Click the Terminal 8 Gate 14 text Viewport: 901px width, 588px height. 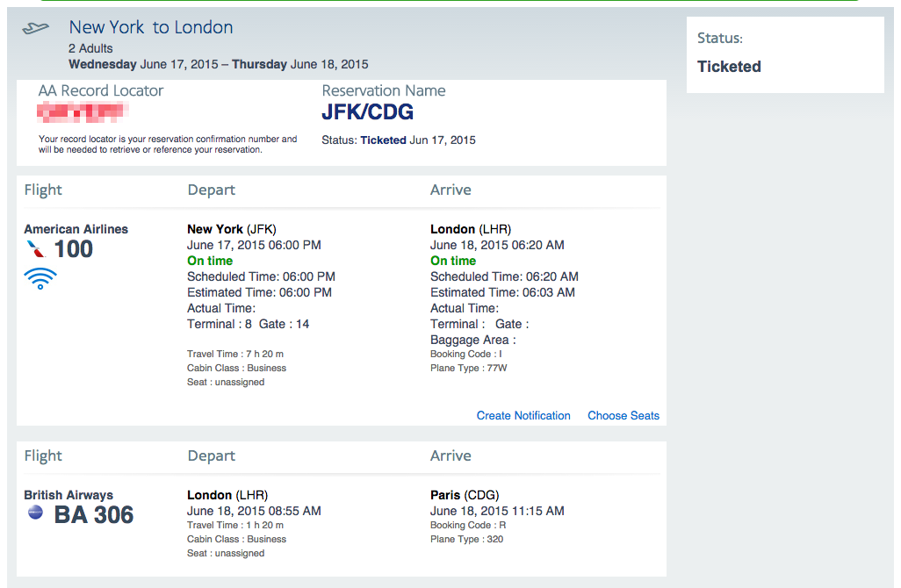click(248, 324)
